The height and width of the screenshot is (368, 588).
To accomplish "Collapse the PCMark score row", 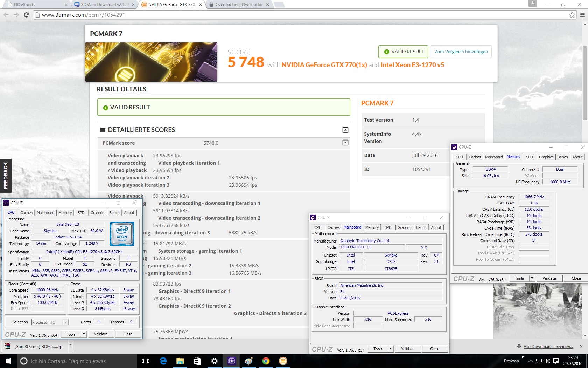I will [345, 143].
